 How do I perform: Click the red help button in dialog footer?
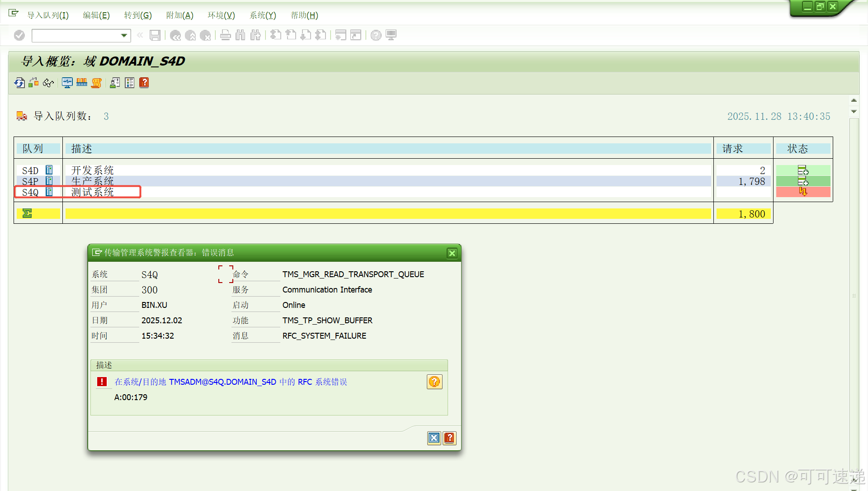(x=449, y=438)
